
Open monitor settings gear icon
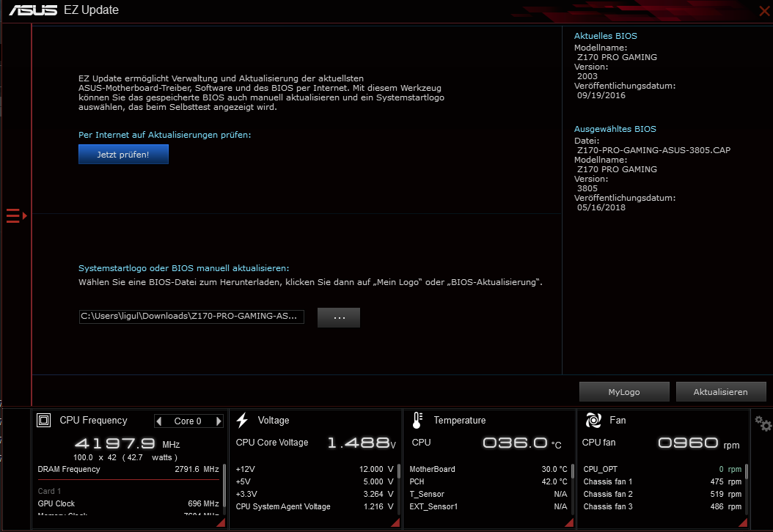click(763, 423)
